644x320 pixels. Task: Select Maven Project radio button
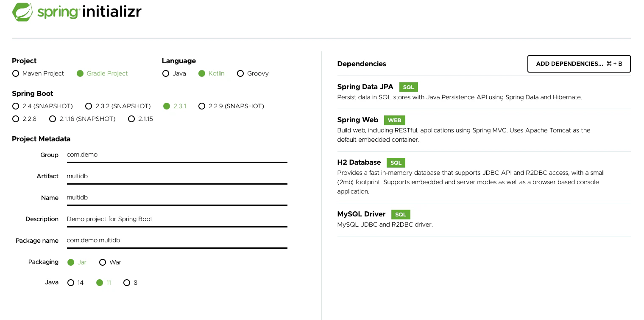[16, 73]
